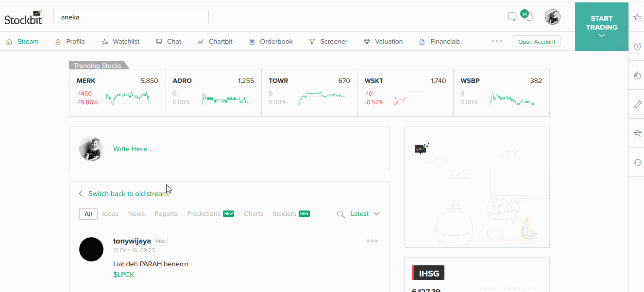
Task: Open notifications bell with 14 badge
Action: [x=527, y=16]
